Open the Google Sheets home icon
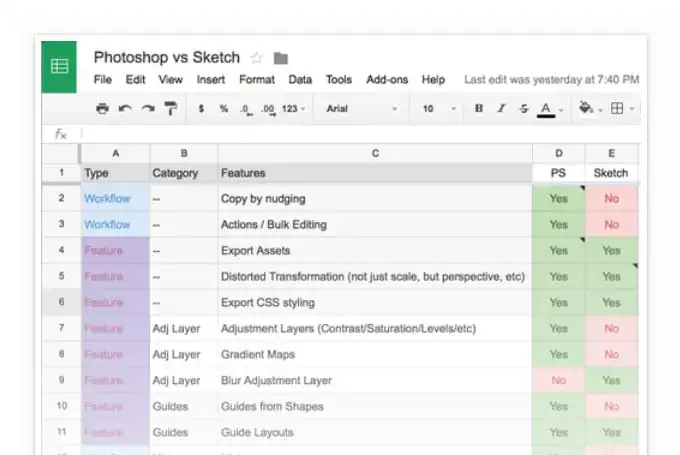 point(59,67)
